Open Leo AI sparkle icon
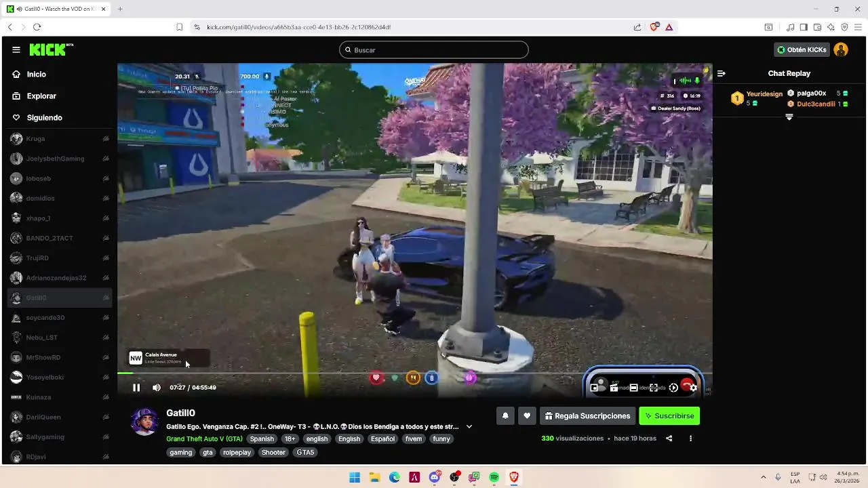The width and height of the screenshot is (868, 488). point(831,27)
